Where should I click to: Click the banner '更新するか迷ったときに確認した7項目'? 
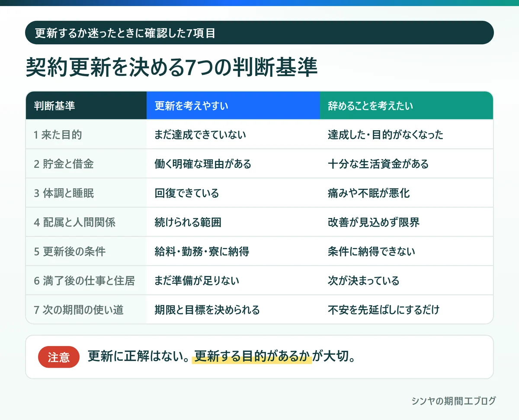coord(259,32)
